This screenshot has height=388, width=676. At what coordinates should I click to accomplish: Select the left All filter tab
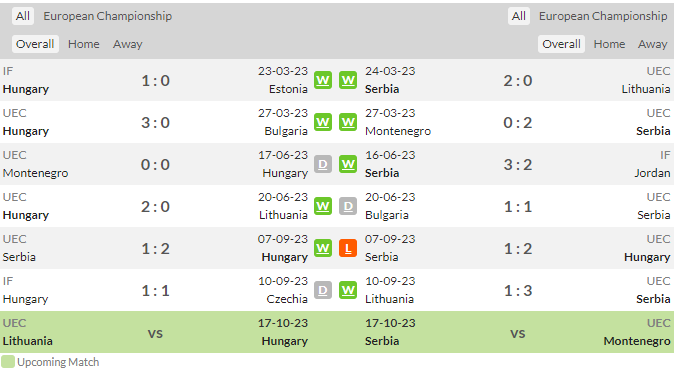(x=23, y=16)
